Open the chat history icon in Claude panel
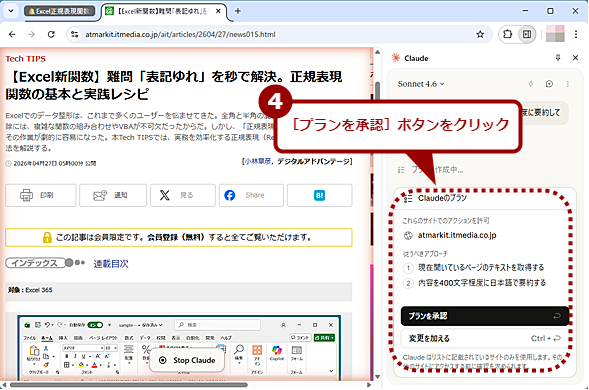This screenshot has height=390, width=589. point(549,84)
